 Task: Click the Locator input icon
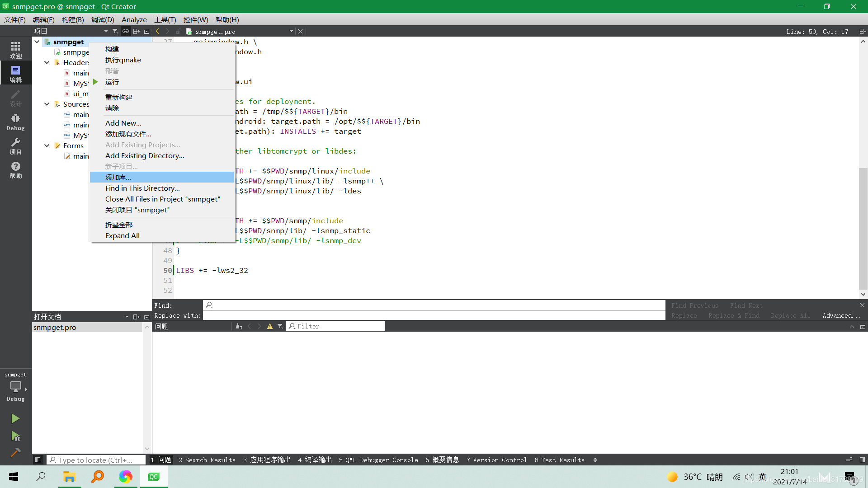tap(52, 460)
